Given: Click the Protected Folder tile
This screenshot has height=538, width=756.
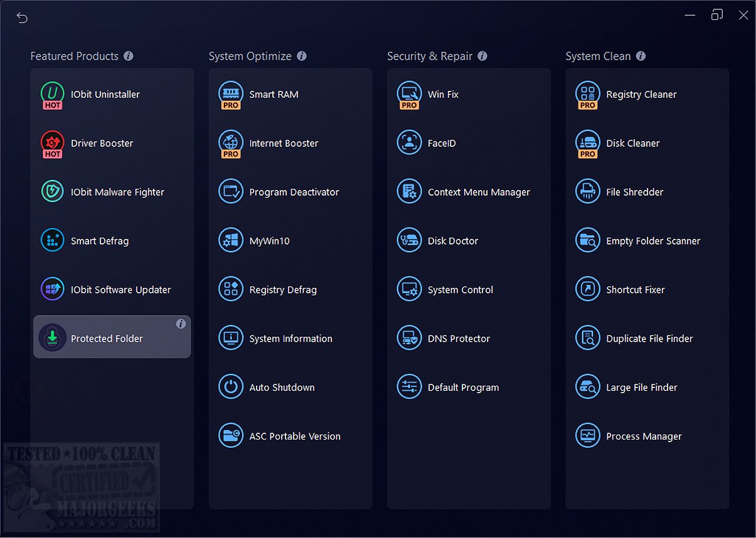Looking at the screenshot, I should pos(112,337).
